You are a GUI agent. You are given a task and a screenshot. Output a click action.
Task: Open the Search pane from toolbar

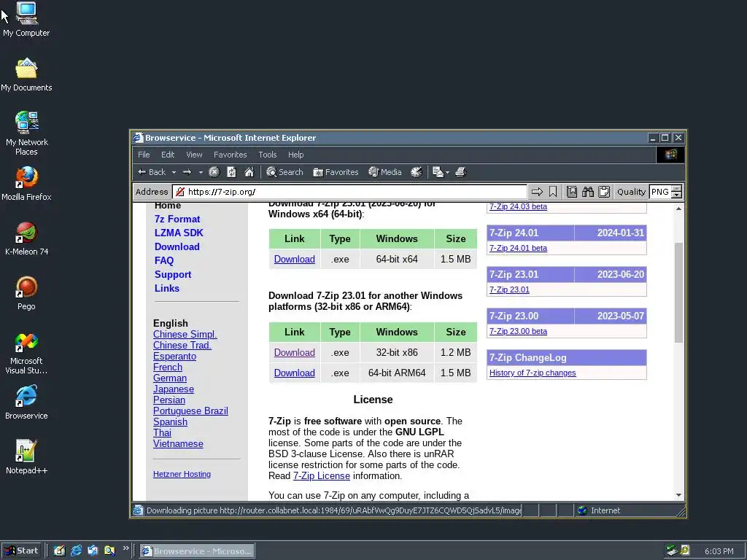(x=285, y=172)
